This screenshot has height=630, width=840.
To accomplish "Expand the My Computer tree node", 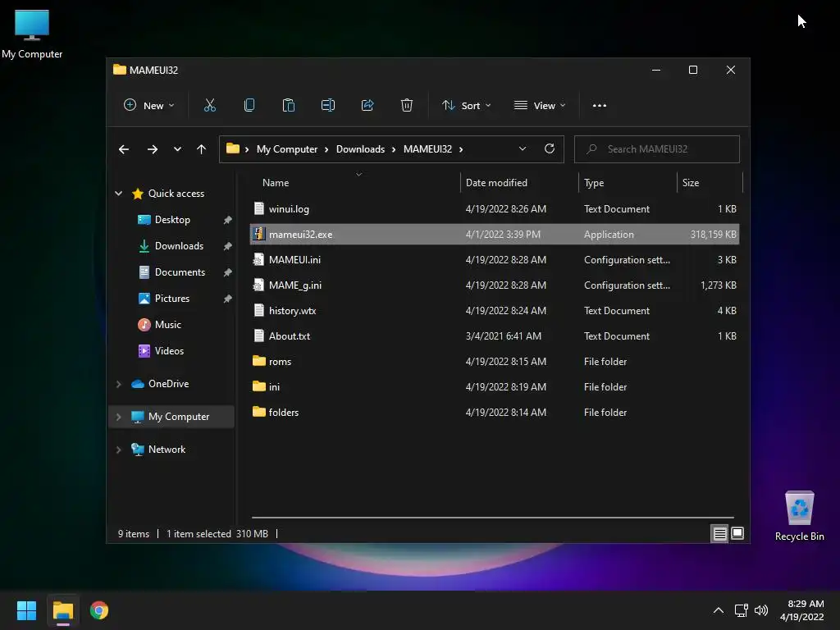I will point(118,417).
